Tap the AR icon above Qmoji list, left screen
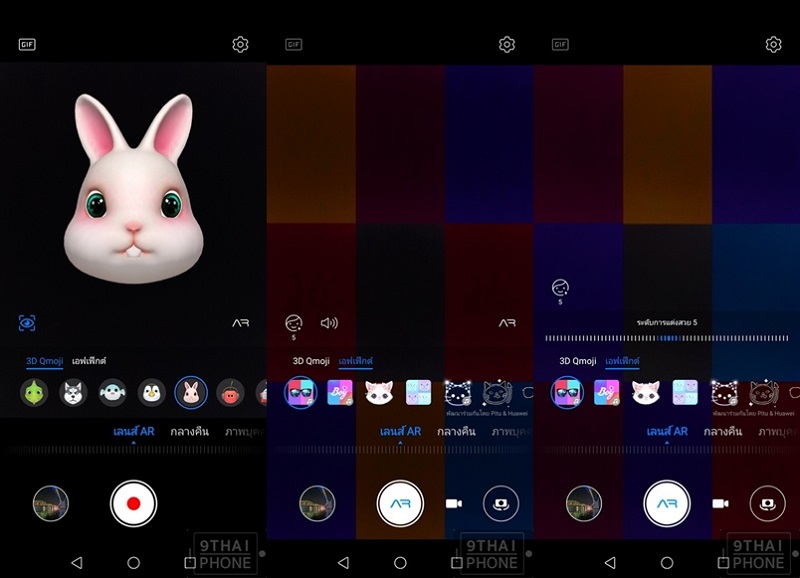Image resolution: width=800 pixels, height=578 pixels. pos(241,323)
